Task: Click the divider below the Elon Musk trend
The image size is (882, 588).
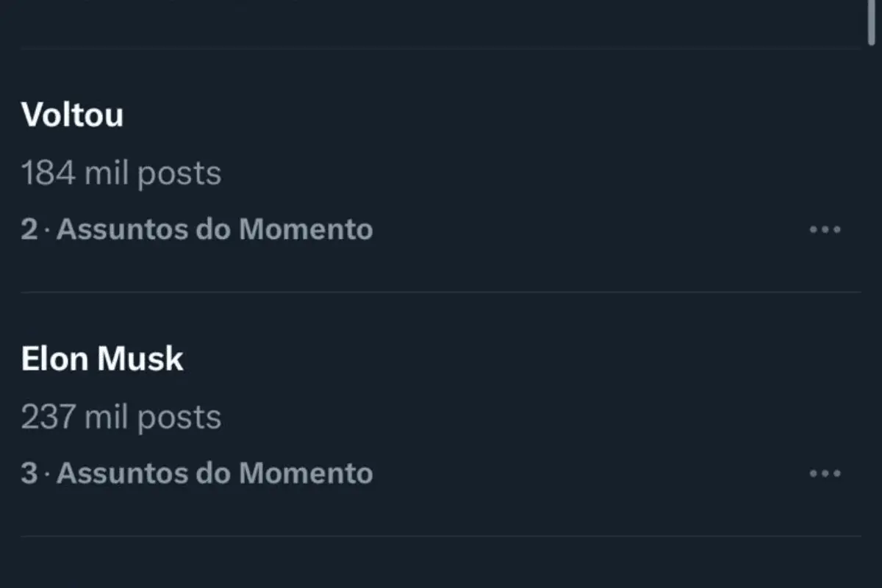Action: [441, 537]
